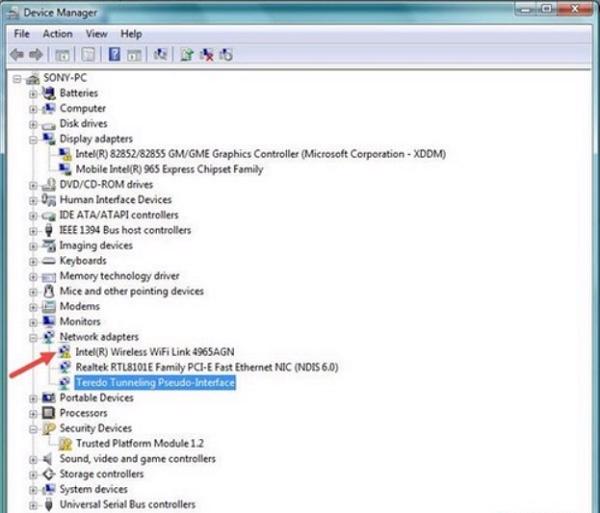The width and height of the screenshot is (600, 513).
Task: Click the Batteries category icon
Action: pos(49,93)
